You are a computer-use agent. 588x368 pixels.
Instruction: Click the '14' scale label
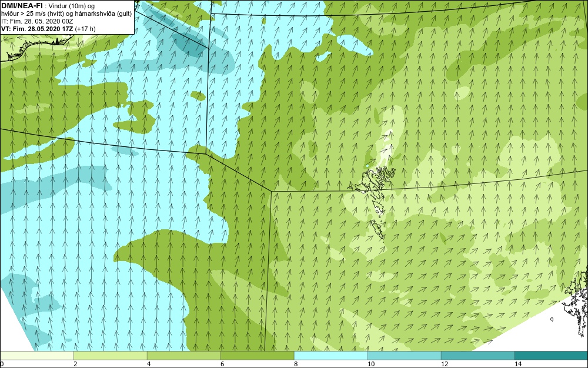tap(518, 364)
